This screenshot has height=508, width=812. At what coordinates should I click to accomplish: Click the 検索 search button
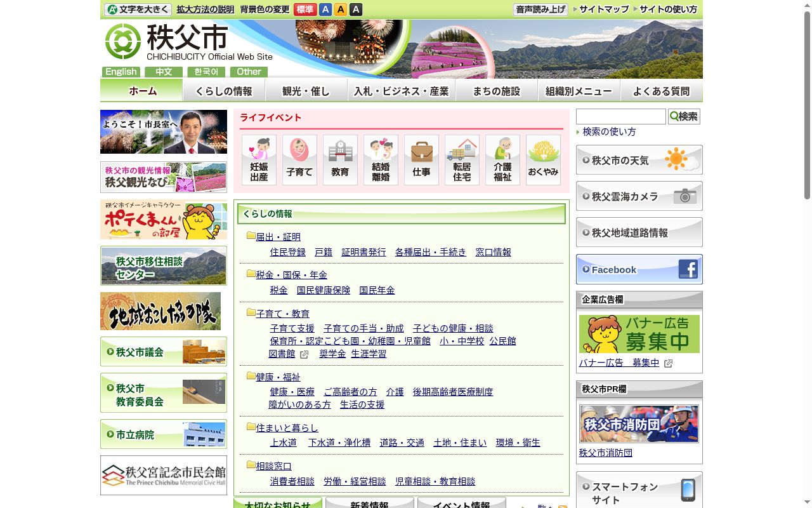(x=684, y=116)
